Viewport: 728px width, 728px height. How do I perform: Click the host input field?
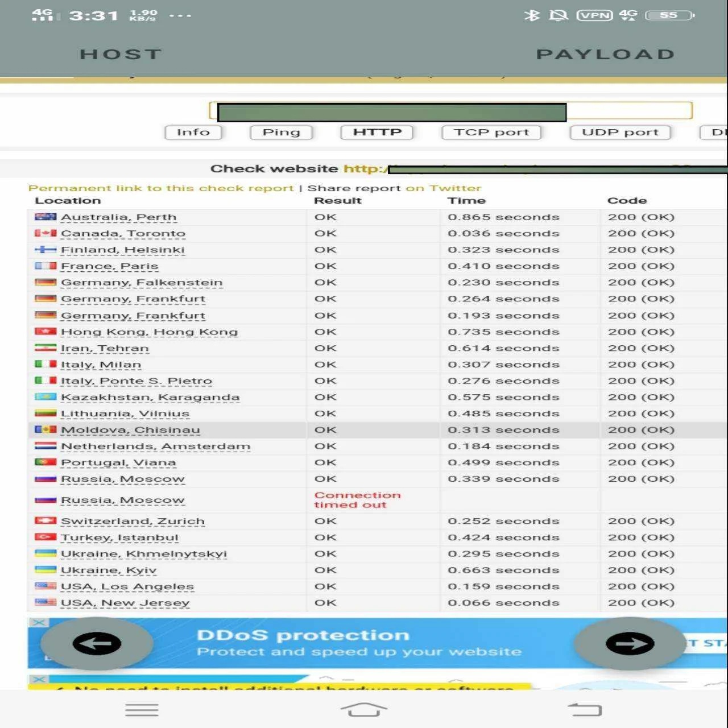click(450, 110)
